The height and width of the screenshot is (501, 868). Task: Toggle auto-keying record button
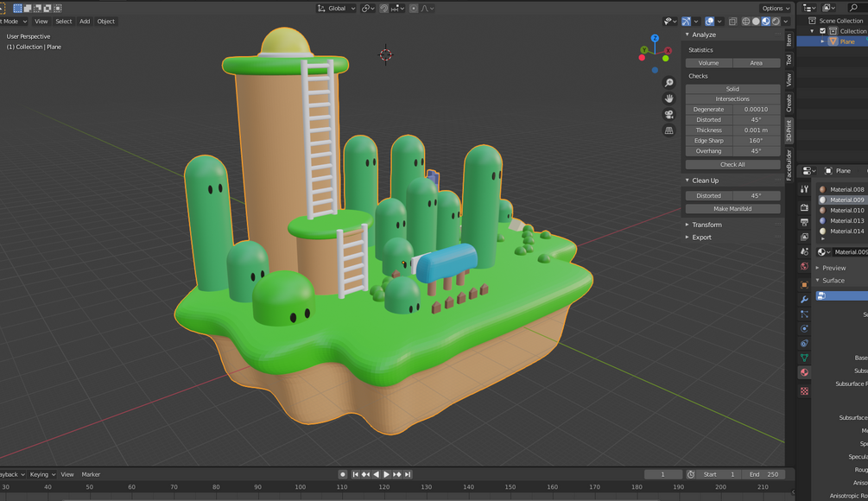(x=343, y=474)
